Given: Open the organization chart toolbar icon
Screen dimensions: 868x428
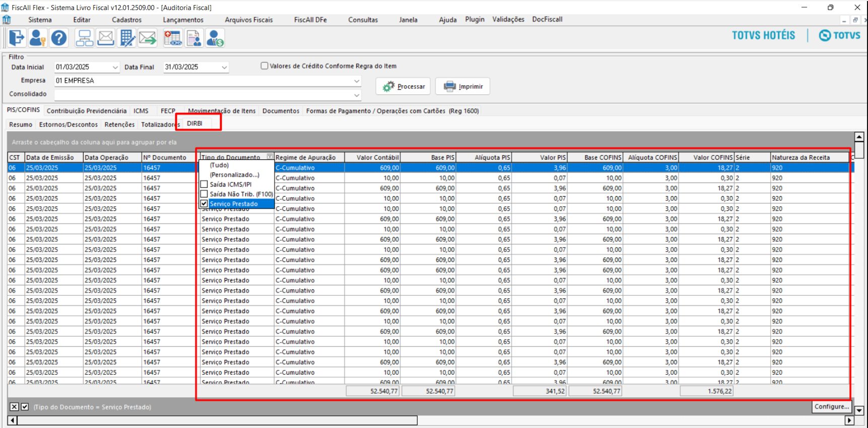Looking at the screenshot, I should click(84, 38).
